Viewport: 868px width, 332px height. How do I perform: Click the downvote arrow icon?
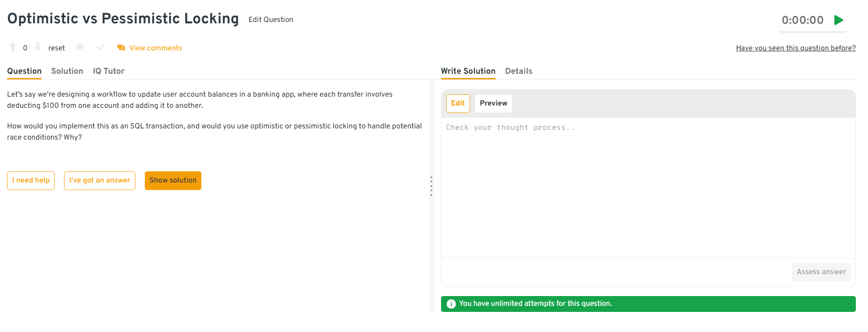38,47
